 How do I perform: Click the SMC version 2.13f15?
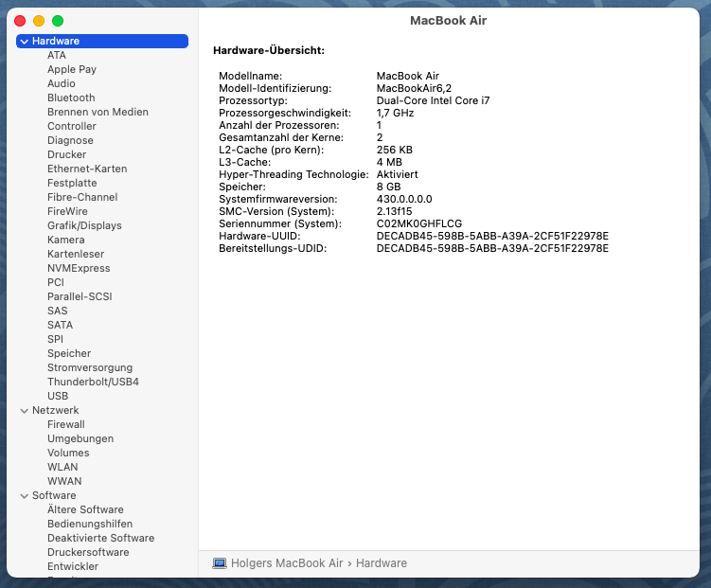coord(394,211)
